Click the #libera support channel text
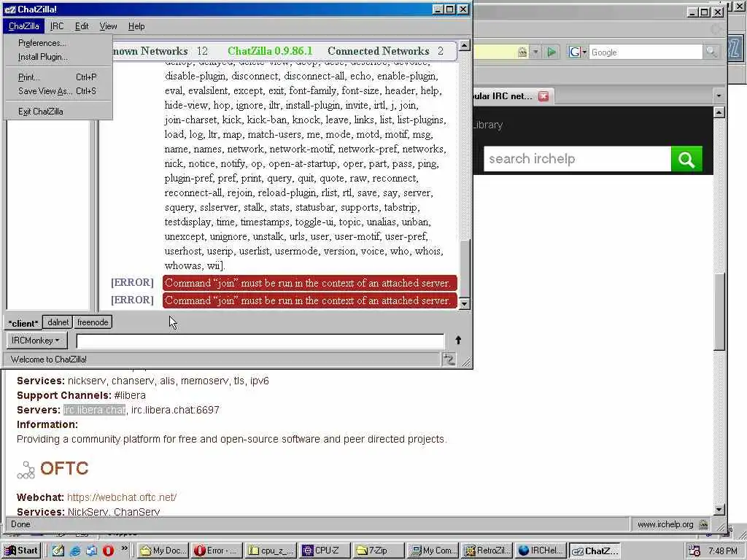 click(130, 395)
